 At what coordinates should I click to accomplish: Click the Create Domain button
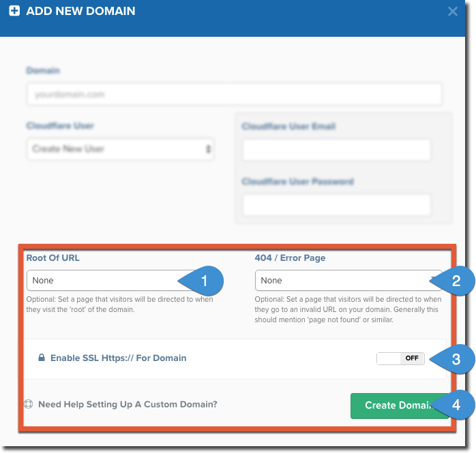(400, 406)
